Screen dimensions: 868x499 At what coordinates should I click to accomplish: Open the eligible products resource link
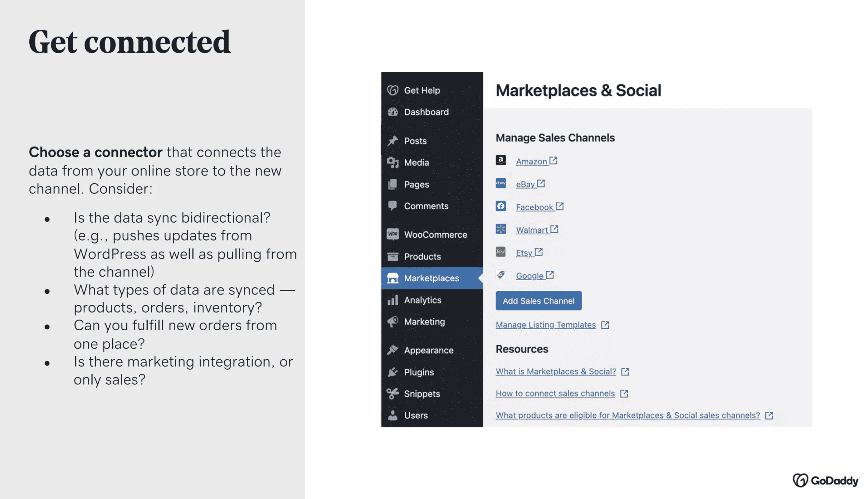628,416
